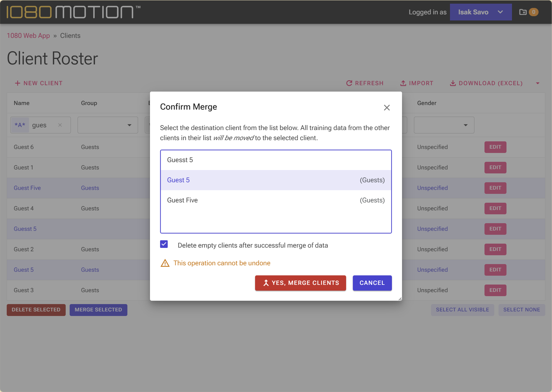Click Clients breadcrumb text
The width and height of the screenshot is (552, 392).
click(70, 36)
